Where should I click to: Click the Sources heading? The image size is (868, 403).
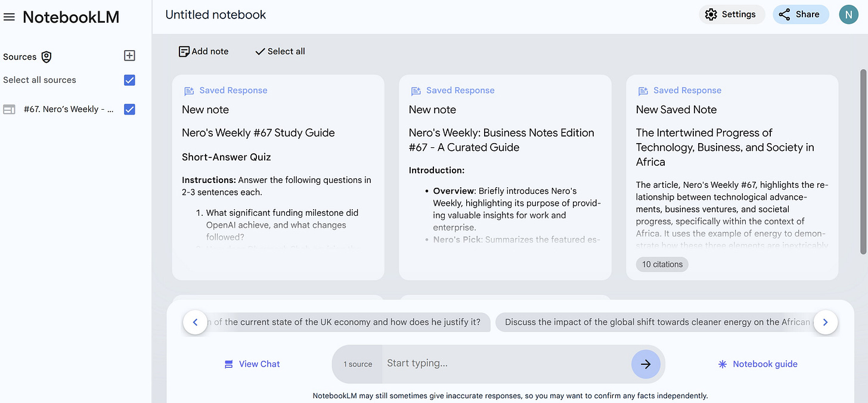click(x=20, y=57)
